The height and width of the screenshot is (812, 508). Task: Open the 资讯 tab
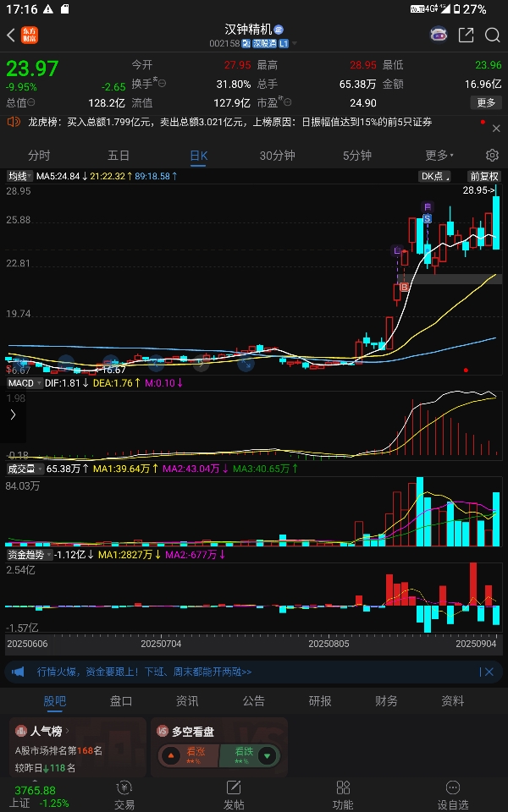point(187,701)
